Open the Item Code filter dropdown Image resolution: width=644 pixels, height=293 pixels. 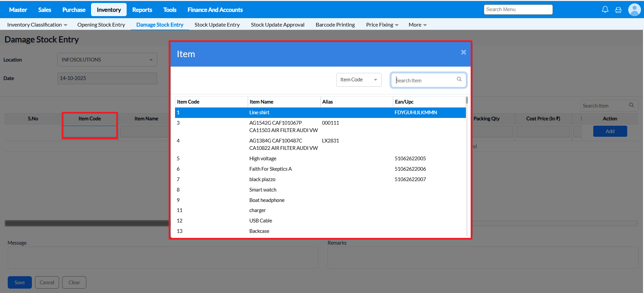coord(358,80)
